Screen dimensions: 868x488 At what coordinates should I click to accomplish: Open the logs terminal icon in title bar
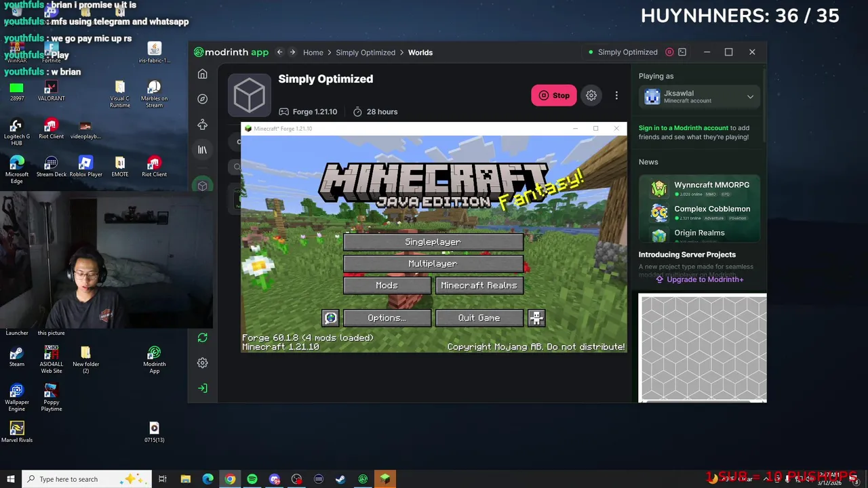coord(682,52)
